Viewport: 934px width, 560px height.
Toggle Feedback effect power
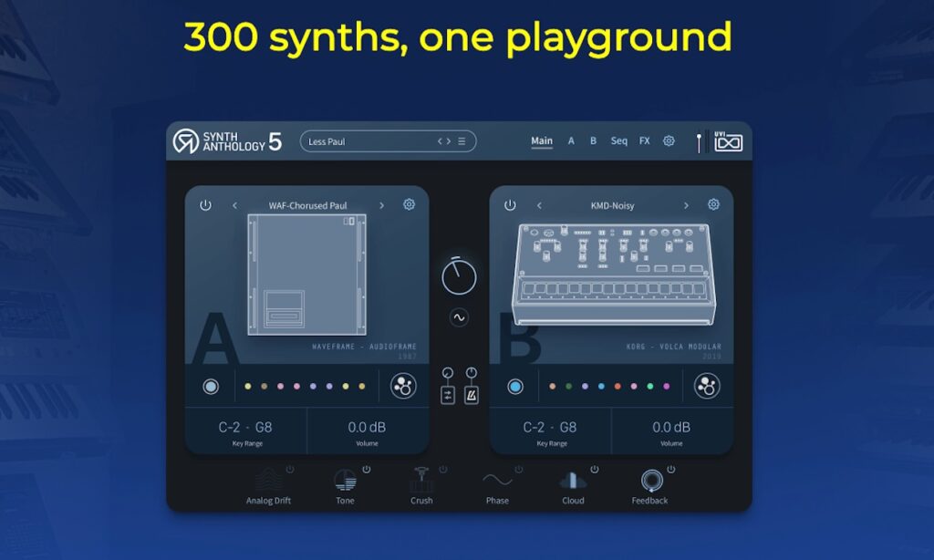[x=670, y=470]
